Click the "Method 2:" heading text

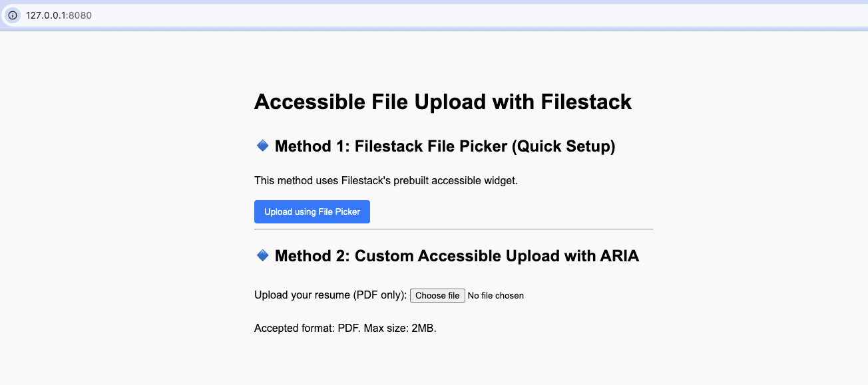[x=312, y=256]
